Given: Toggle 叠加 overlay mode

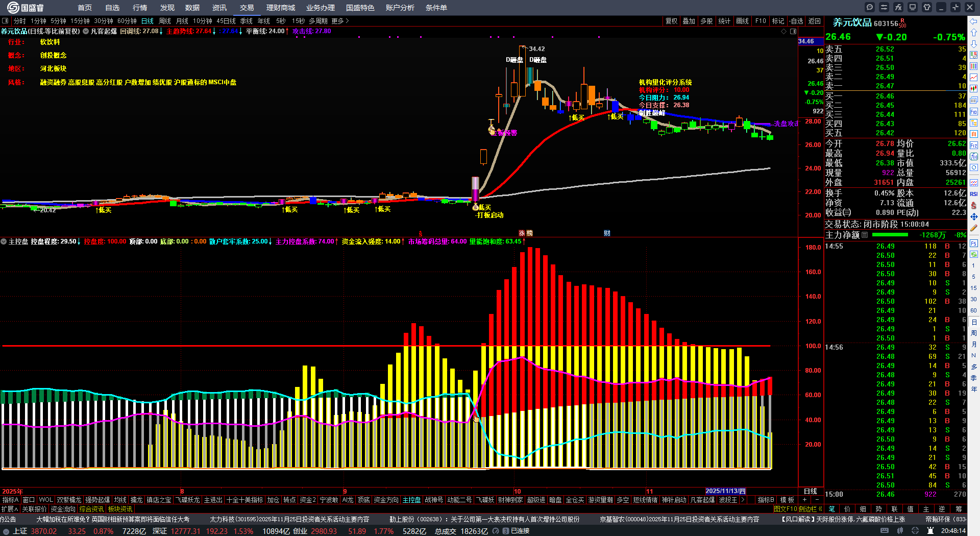Looking at the screenshot, I should point(689,21).
